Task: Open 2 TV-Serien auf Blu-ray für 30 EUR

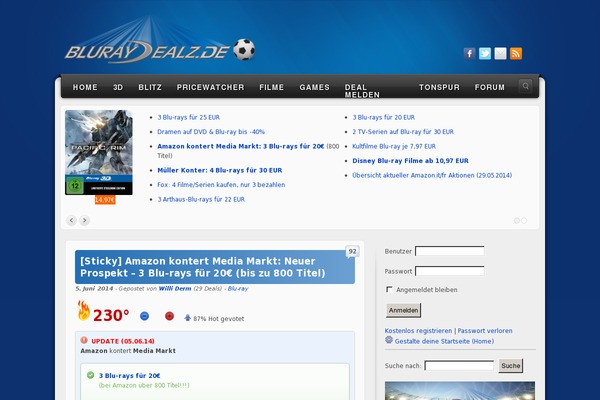Action: [x=403, y=132]
